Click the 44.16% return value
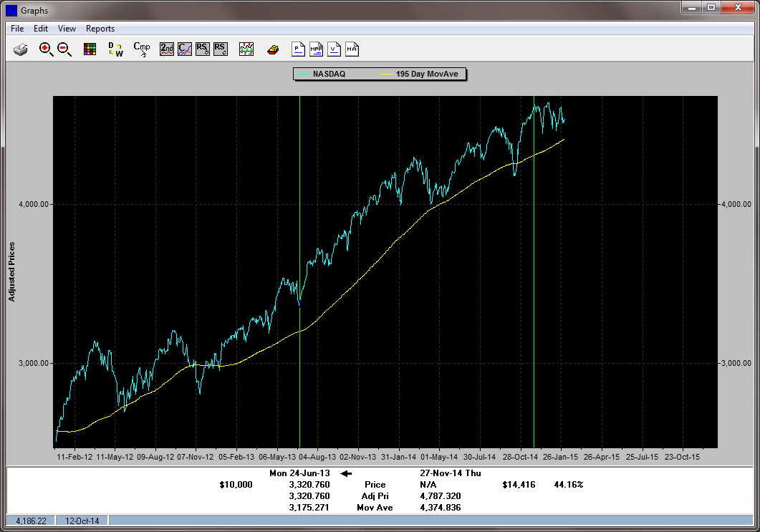760x532 pixels. (x=569, y=485)
